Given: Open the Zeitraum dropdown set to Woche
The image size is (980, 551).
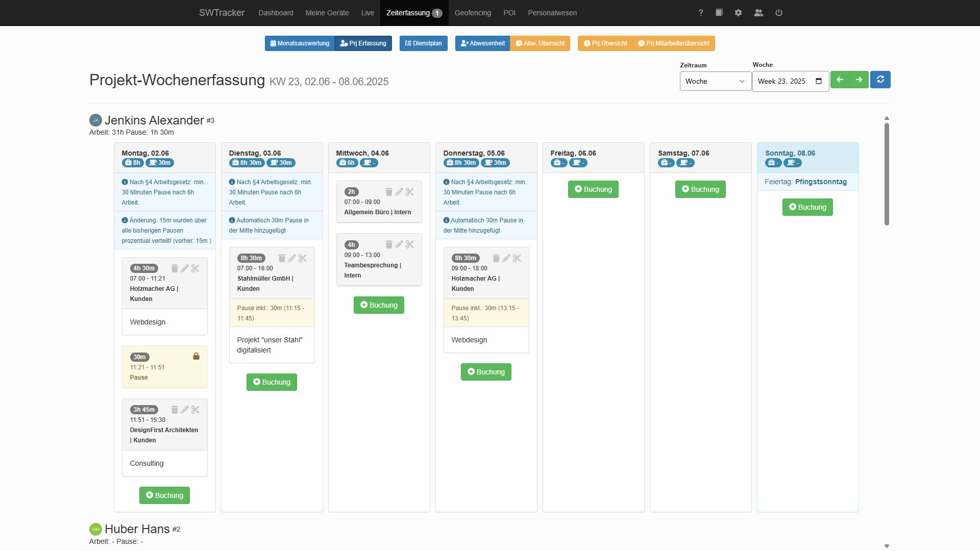Looking at the screenshot, I should click(715, 81).
